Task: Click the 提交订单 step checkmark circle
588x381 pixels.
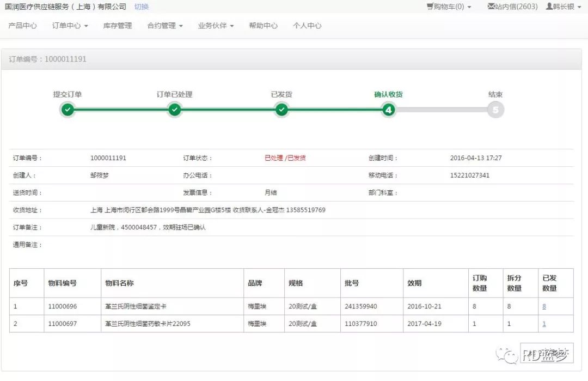Action: 67,110
